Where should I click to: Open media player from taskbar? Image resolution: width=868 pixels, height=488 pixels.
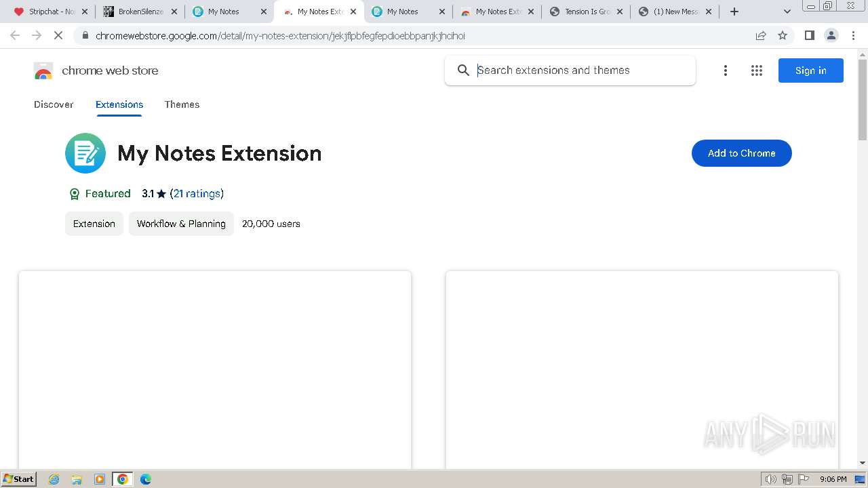100,479
